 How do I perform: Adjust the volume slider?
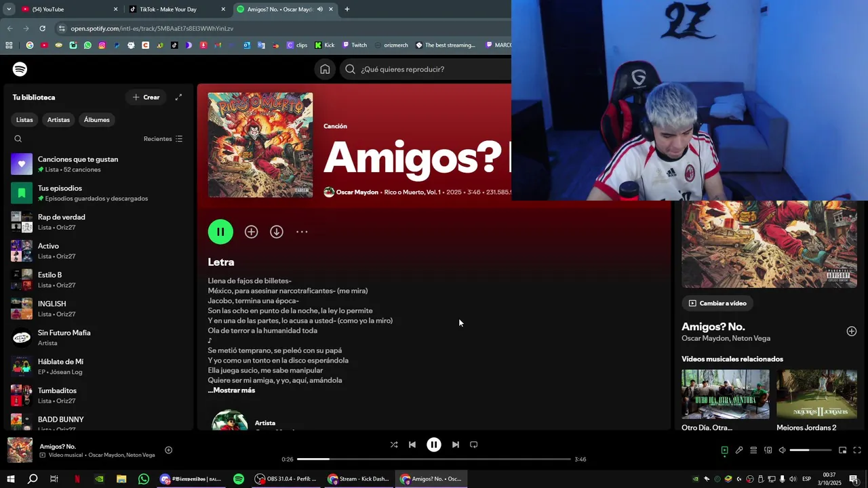pyautogui.click(x=810, y=450)
